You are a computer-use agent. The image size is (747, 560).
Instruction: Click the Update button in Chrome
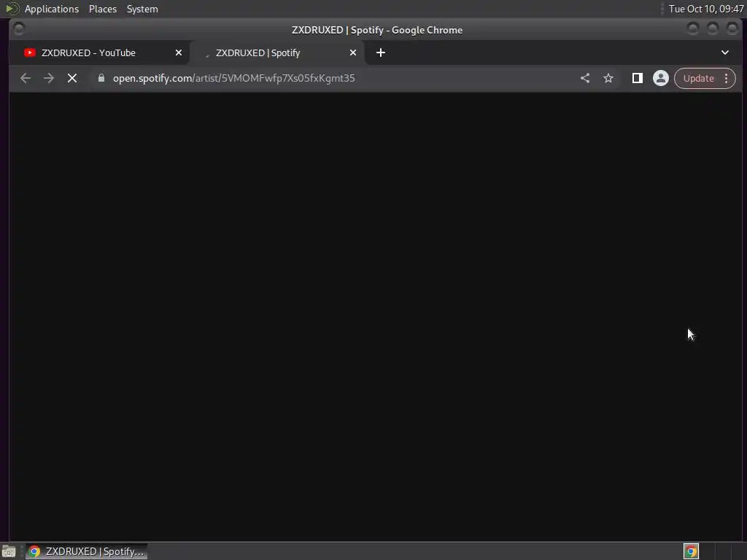[698, 78]
